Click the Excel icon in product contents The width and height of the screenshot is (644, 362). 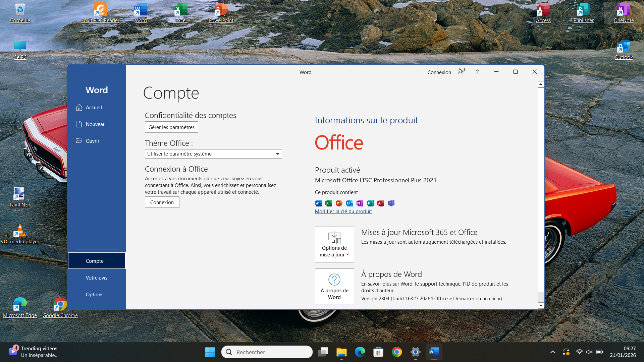pyautogui.click(x=329, y=203)
